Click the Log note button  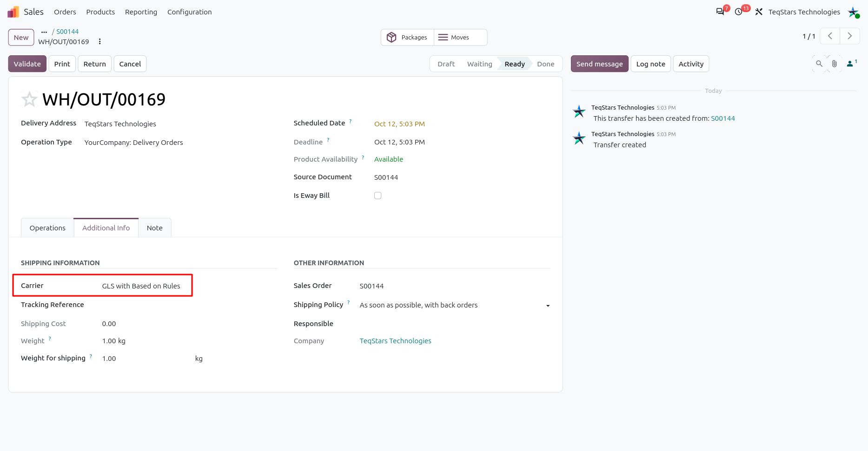(x=651, y=64)
